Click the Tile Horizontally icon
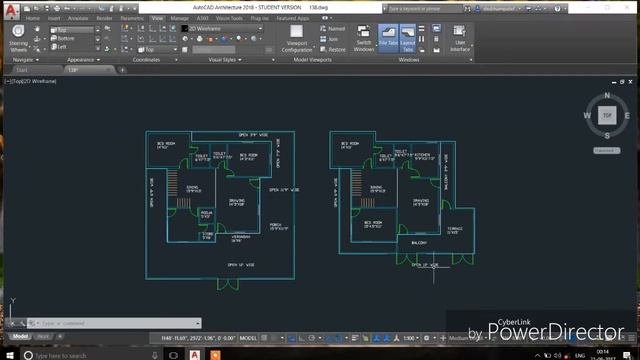Viewport: 640px width, 360px height. click(421, 29)
